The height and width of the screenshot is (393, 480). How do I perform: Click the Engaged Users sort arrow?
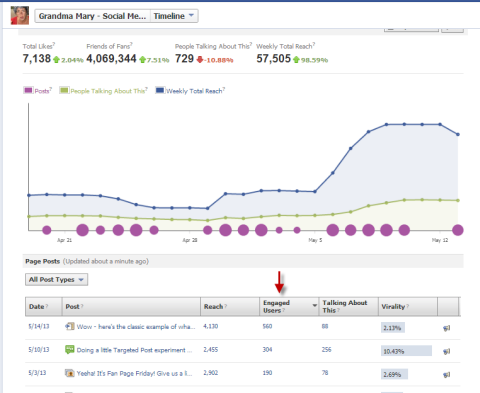(x=314, y=306)
